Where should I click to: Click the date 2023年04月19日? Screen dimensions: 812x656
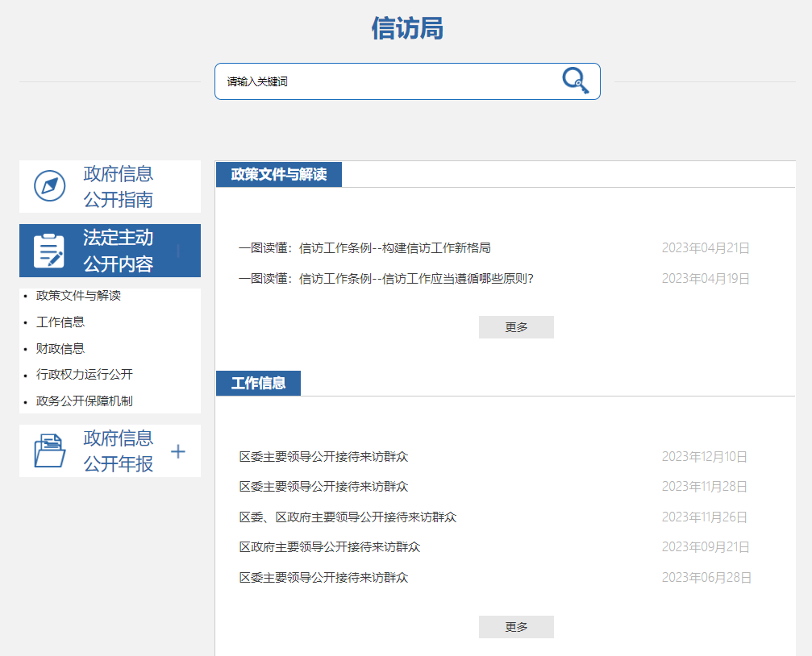706,279
